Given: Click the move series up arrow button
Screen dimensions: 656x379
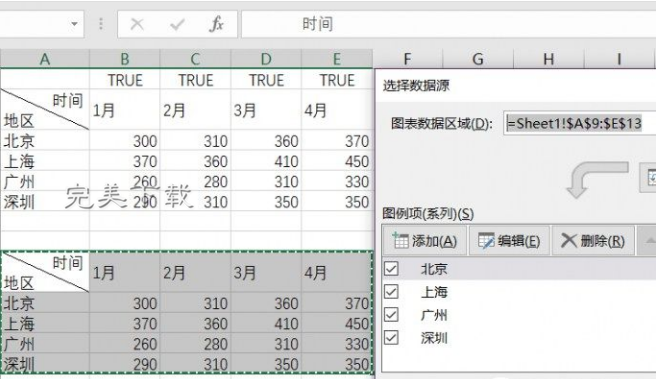Looking at the screenshot, I should (x=647, y=241).
